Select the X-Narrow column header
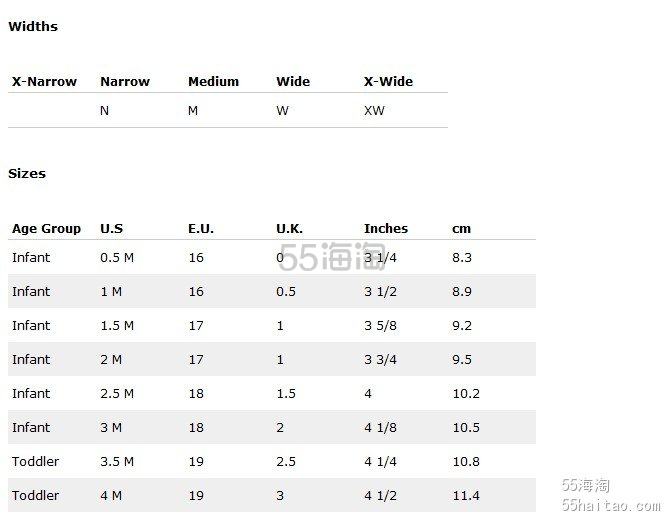This screenshot has width=664, height=514. (x=44, y=81)
